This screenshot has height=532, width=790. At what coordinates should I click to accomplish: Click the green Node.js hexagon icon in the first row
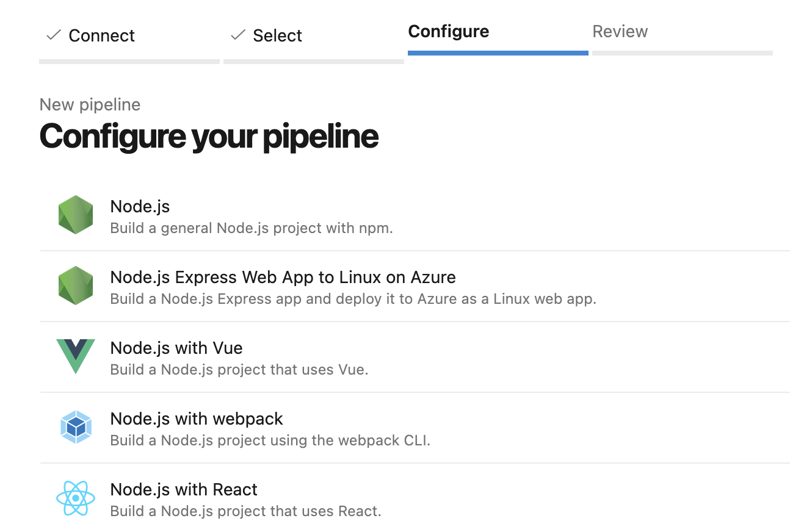[x=76, y=215]
